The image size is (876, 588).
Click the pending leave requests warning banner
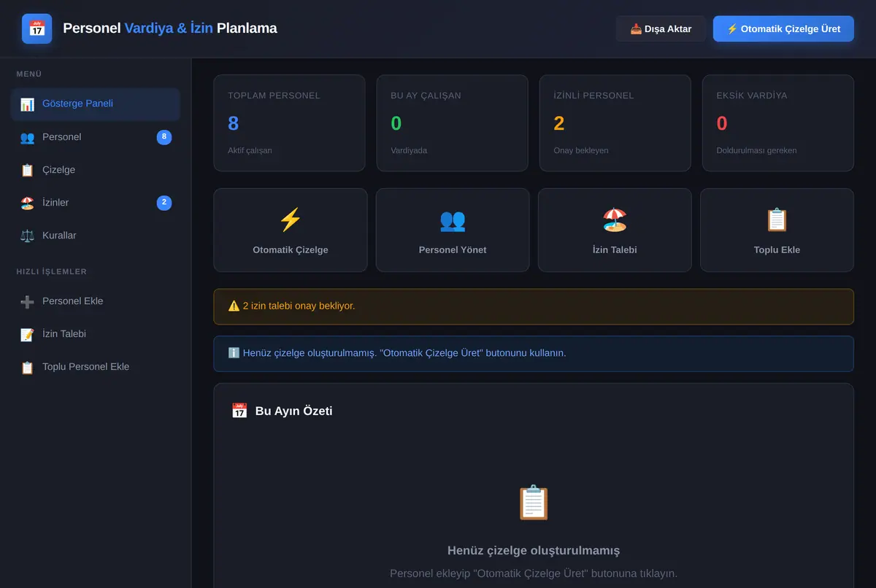tap(534, 306)
